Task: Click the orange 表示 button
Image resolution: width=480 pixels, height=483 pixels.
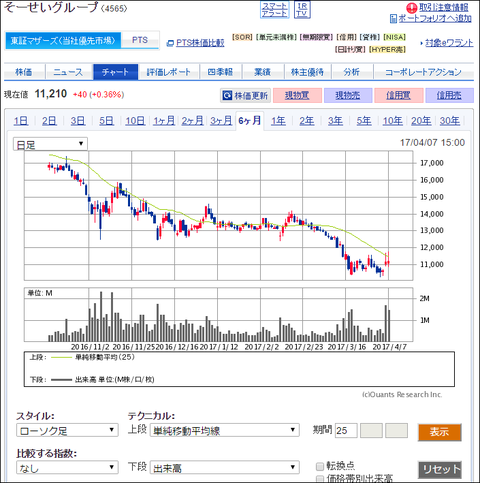Action: pyautogui.click(x=440, y=432)
